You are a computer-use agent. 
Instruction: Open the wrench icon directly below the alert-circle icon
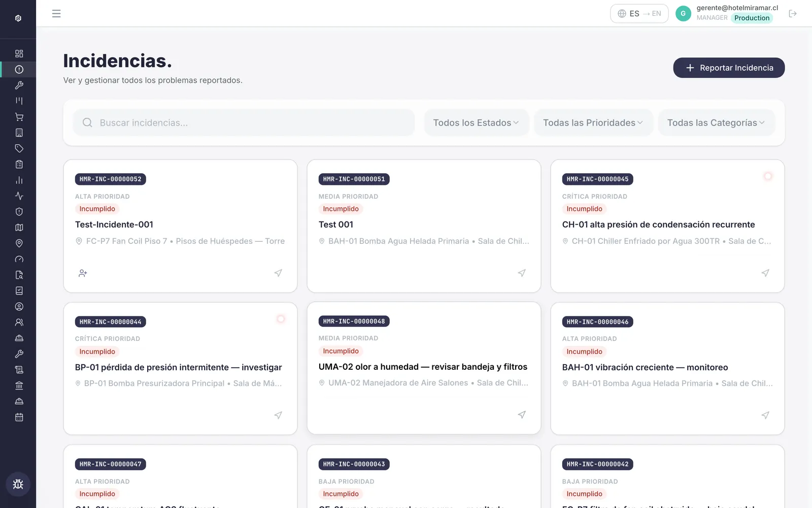click(x=19, y=85)
